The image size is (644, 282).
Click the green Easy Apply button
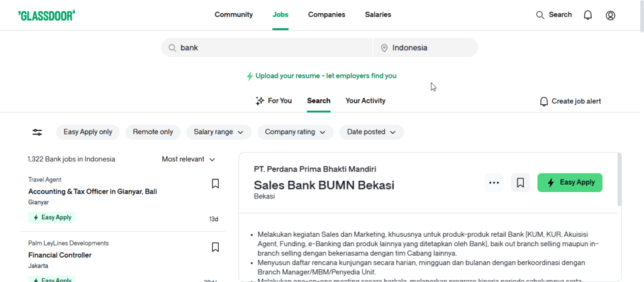coord(570,183)
